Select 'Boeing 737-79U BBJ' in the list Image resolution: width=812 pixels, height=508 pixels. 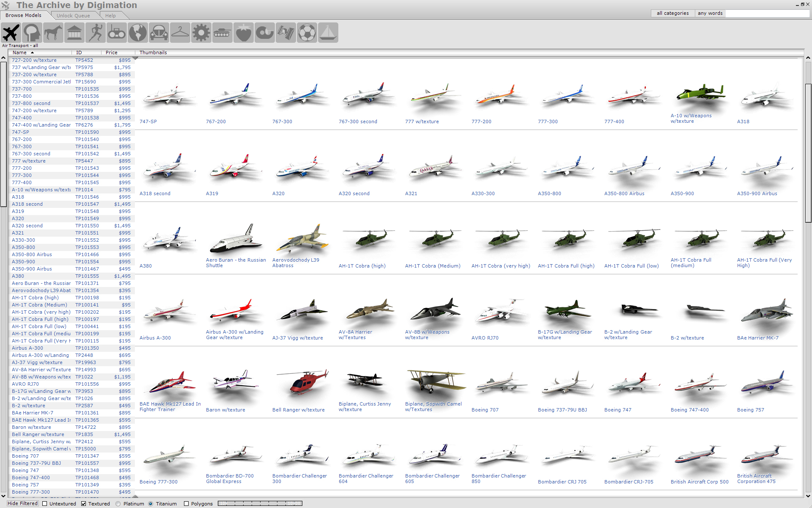point(71,463)
